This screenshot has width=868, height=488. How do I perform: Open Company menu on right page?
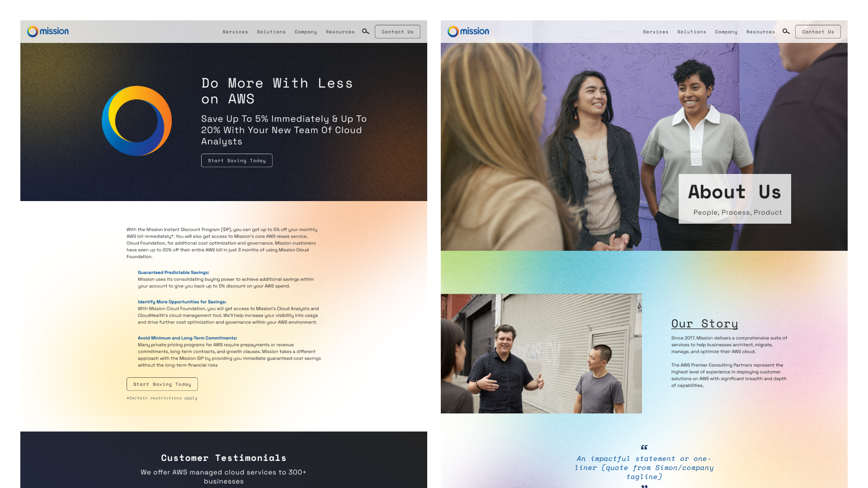[x=726, y=32]
